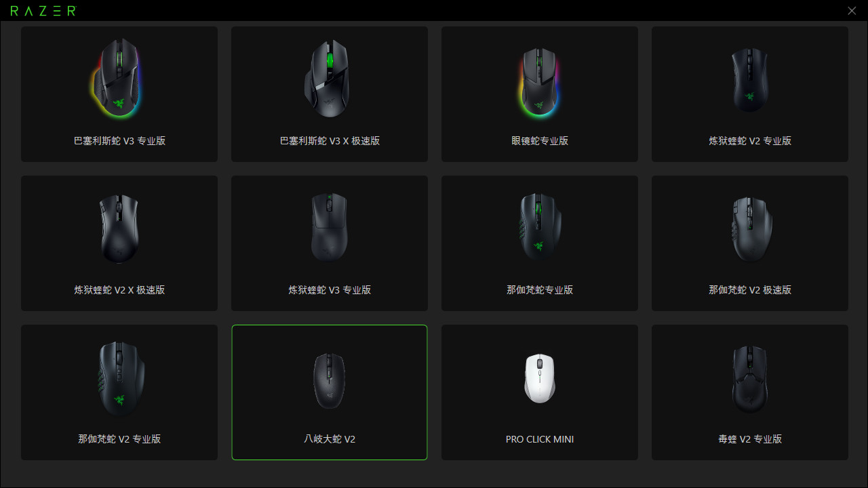Click the PRO CLICK MINI text label
The width and height of the screenshot is (868, 488).
[540, 439]
